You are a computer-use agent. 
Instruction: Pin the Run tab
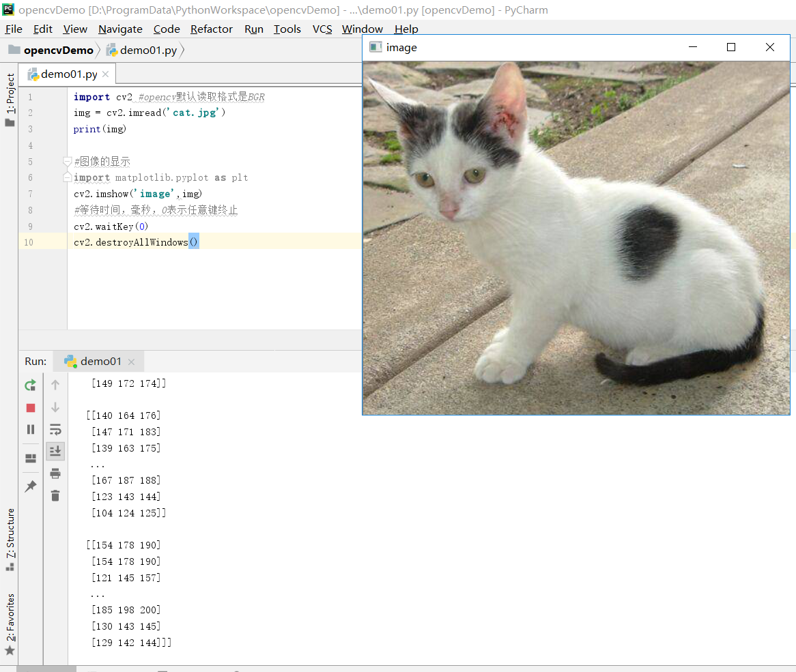click(x=31, y=486)
